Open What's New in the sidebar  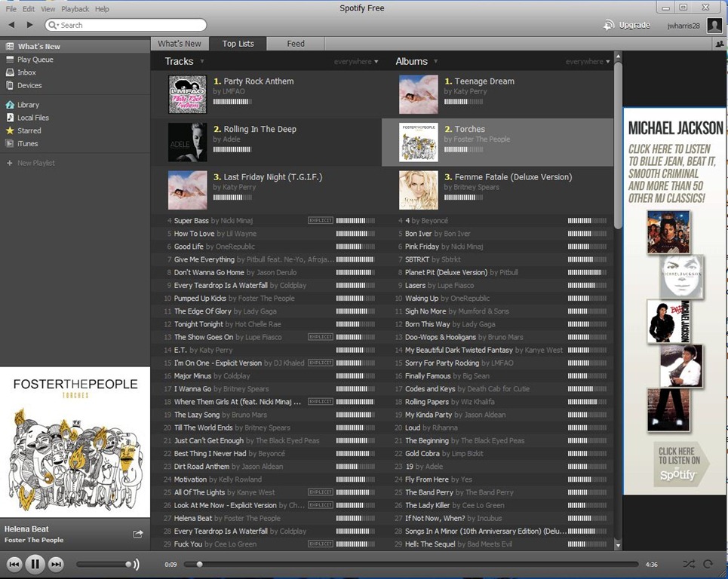(75, 47)
